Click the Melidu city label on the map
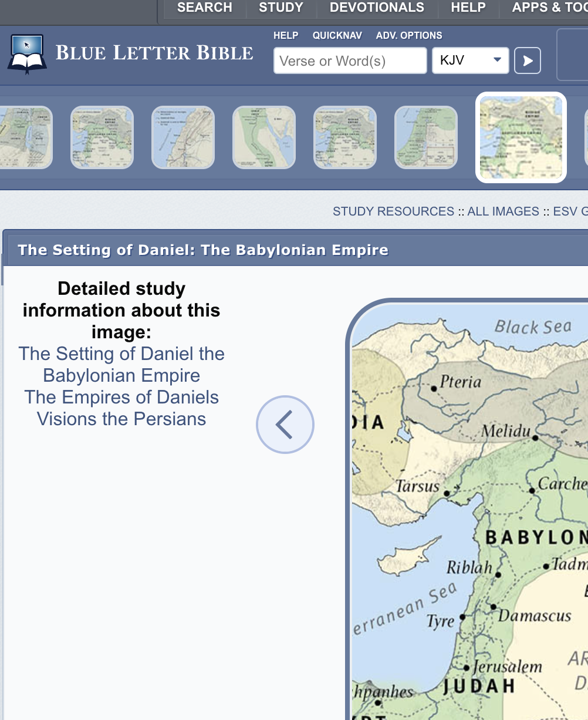The height and width of the screenshot is (720, 588). pos(506,431)
